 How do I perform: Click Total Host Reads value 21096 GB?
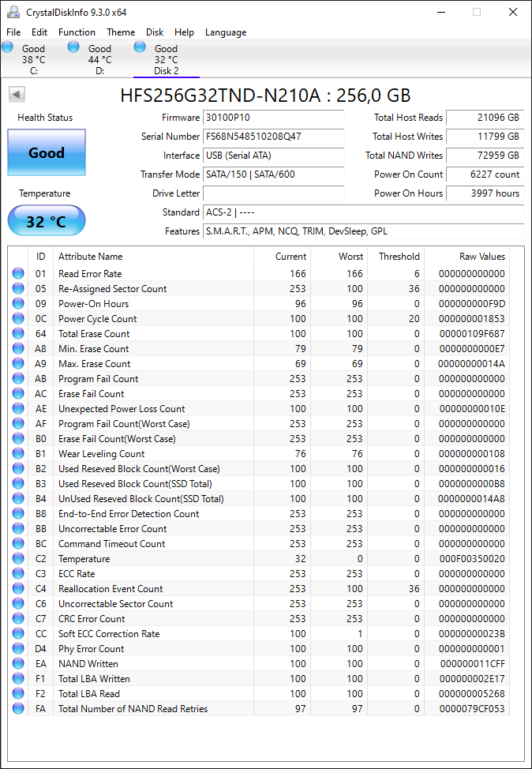click(485, 118)
